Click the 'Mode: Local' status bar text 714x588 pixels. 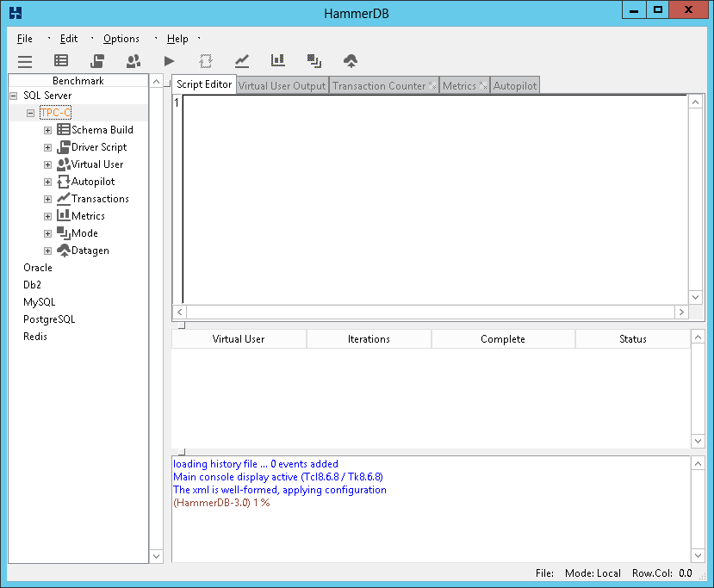(593, 573)
